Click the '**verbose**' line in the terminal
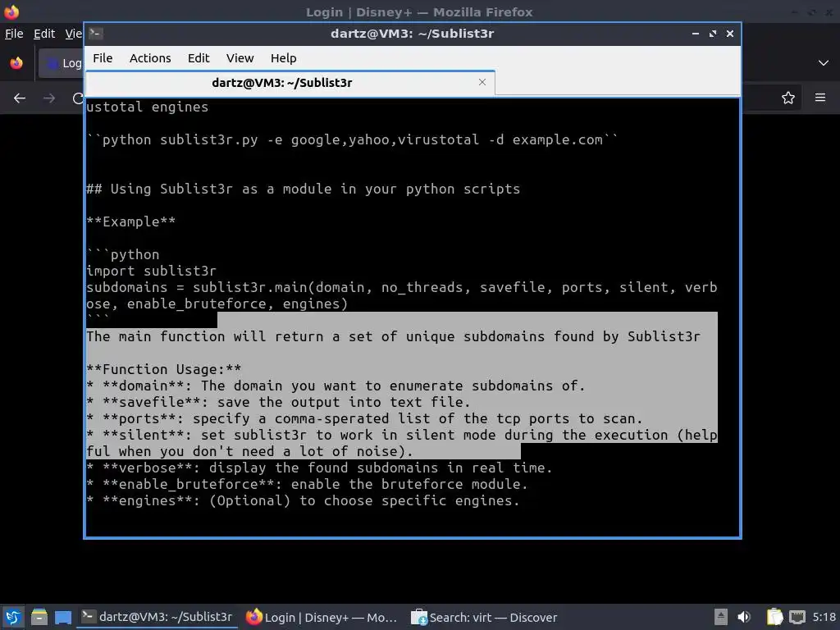The image size is (840, 630). tap(319, 468)
